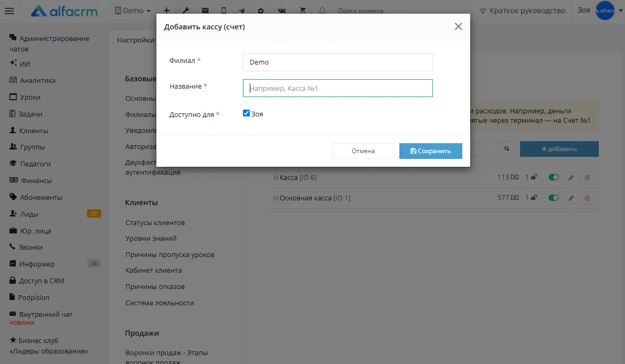Click the Поиск клиента search field
Viewport: 625px width, 364px height.
click(361, 11)
